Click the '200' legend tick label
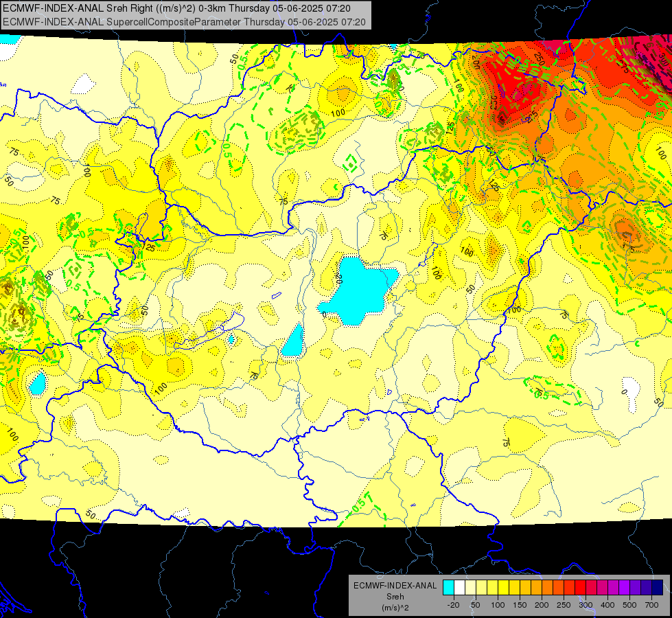 [542, 605]
